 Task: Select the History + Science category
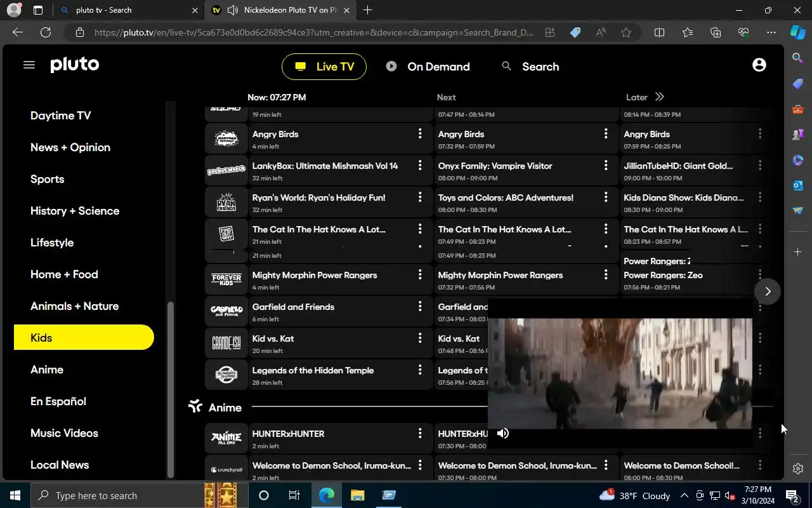[x=75, y=211]
